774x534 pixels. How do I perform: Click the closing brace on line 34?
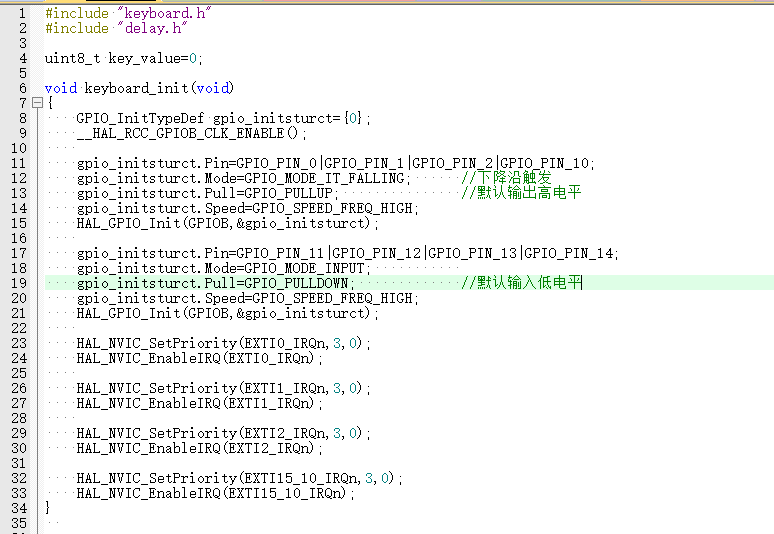pyautogui.click(x=47, y=508)
